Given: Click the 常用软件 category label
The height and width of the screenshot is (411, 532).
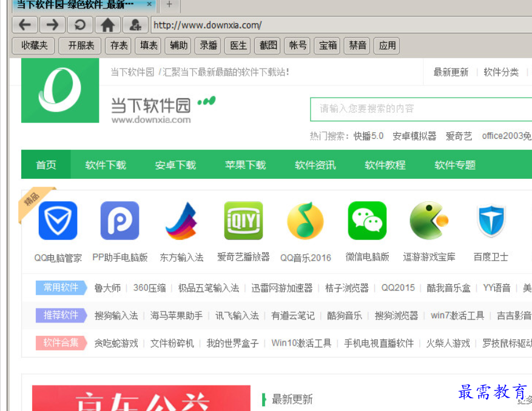Looking at the screenshot, I should pyautogui.click(x=61, y=287).
